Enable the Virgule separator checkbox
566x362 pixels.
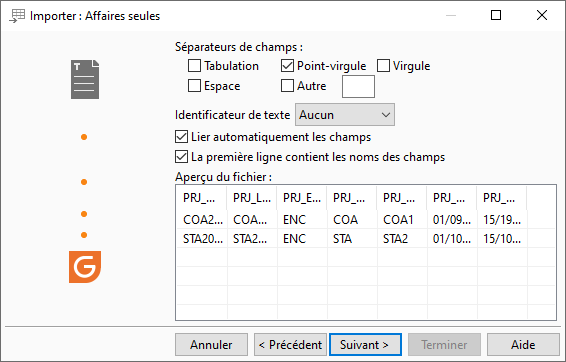(383, 66)
